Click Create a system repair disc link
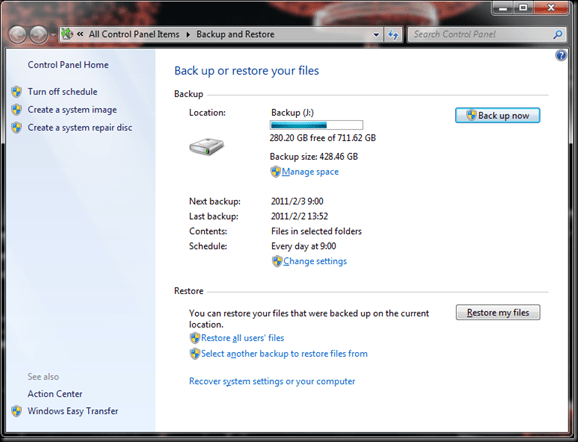578x442 pixels. pyautogui.click(x=80, y=128)
